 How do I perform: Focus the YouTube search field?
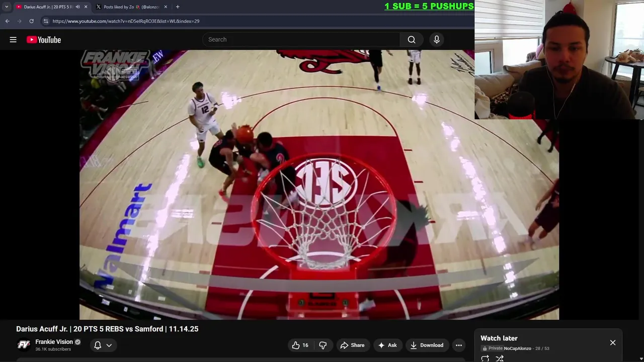pyautogui.click(x=302, y=40)
